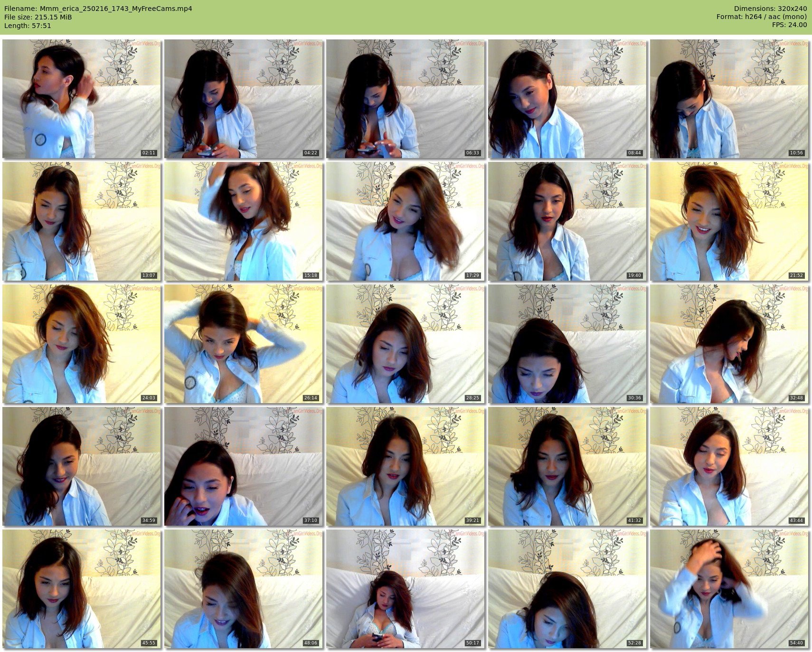Click the File size 215.15 MiB text
Viewport: 812px width, 652px height.
(38, 17)
